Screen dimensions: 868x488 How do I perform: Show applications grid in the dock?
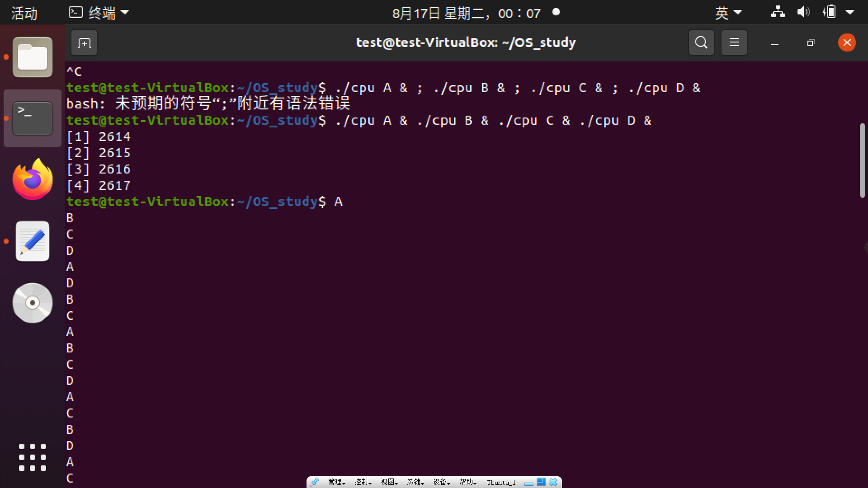(33, 457)
